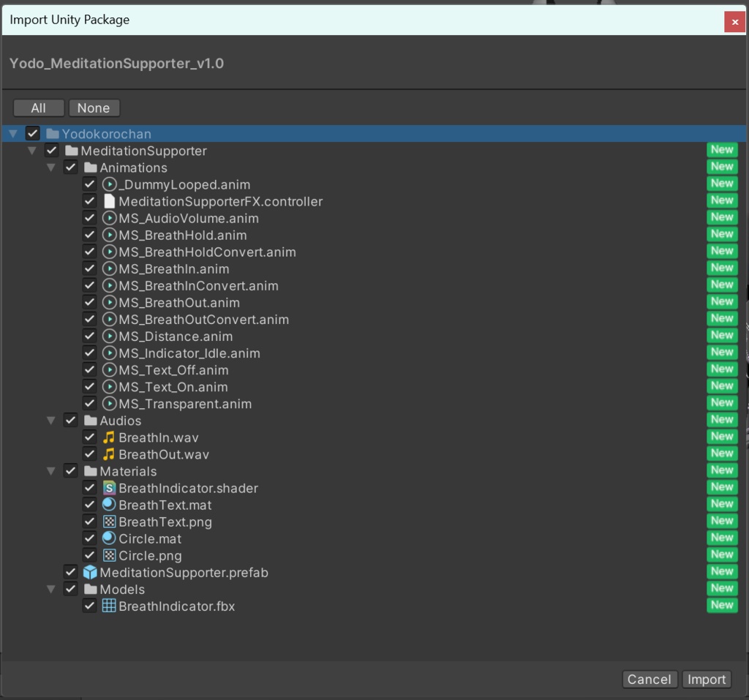Click the animation icon of MS_AudioVolume.anim
This screenshot has height=700, width=749.
point(110,219)
